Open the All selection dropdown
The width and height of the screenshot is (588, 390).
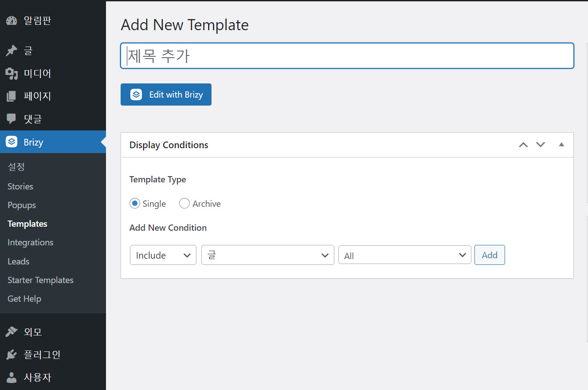(x=404, y=255)
